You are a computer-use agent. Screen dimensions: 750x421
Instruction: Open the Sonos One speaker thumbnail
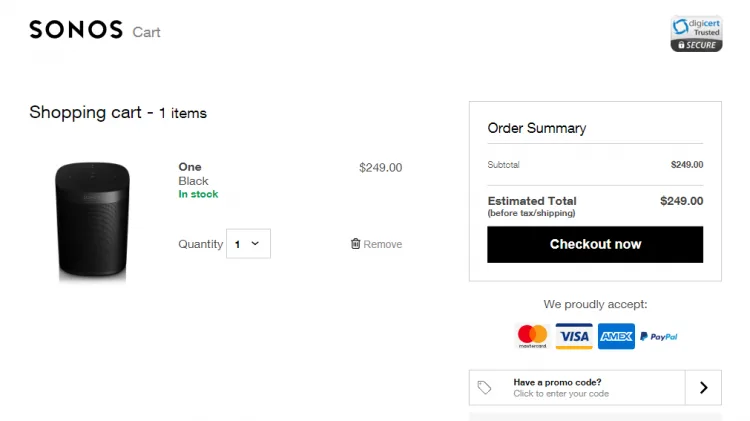pyautogui.click(x=93, y=219)
